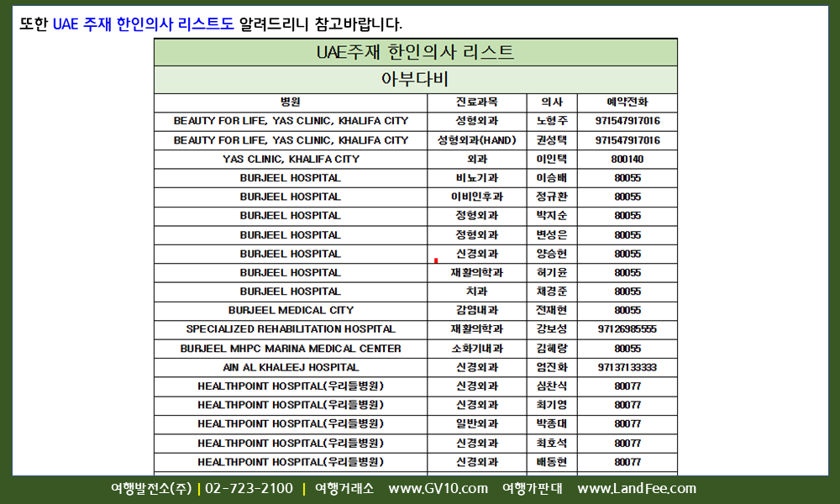Image resolution: width=840 pixels, height=504 pixels.
Task: Select the 여행가판대 footer label
Action: click(x=533, y=489)
